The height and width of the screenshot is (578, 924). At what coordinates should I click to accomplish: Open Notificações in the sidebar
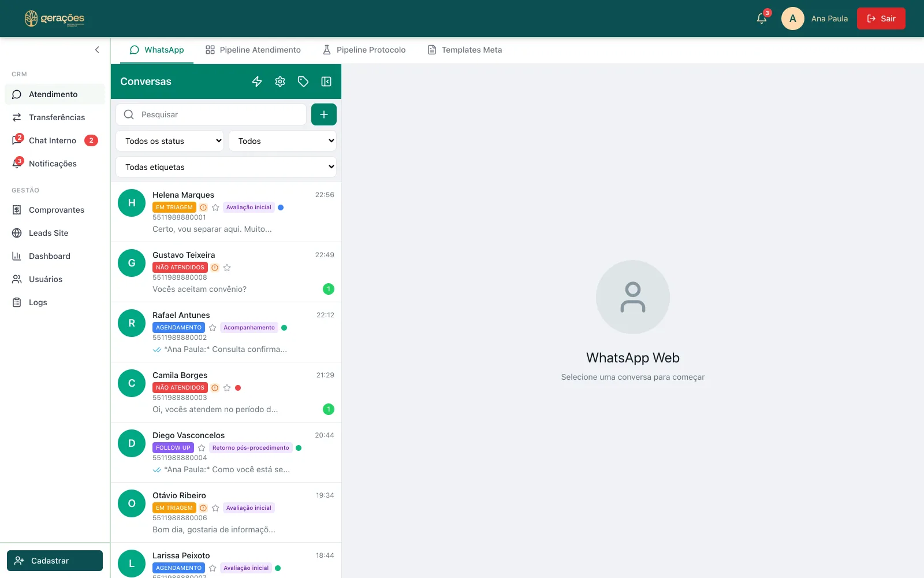pos(55,164)
